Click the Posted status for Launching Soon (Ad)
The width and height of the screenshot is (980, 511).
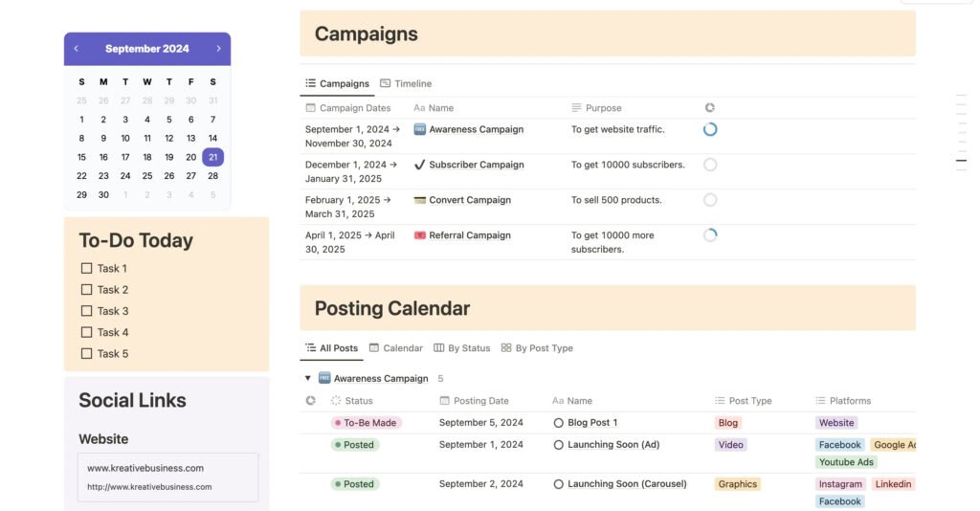[x=355, y=445]
